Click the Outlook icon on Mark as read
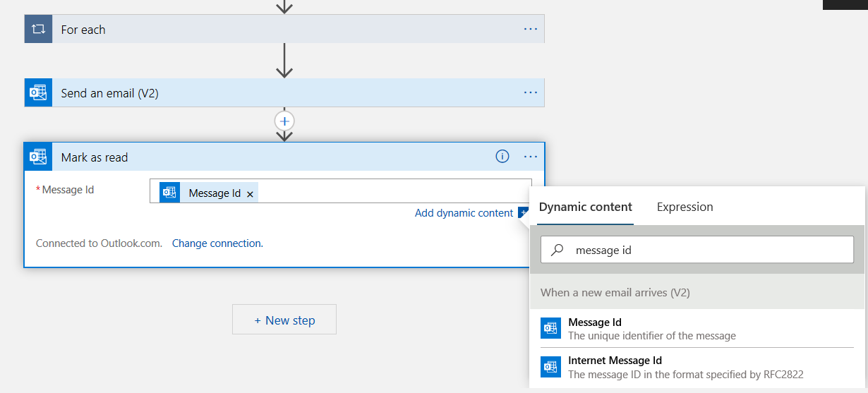 (x=38, y=157)
